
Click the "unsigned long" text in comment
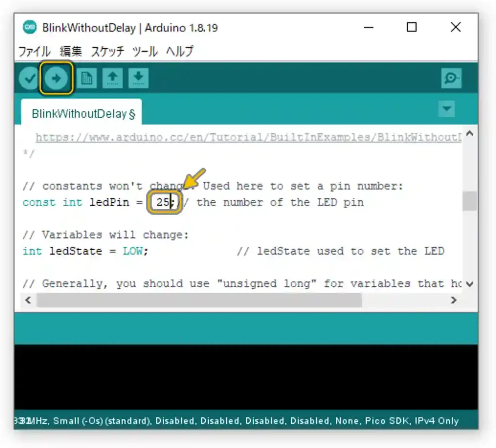point(266,283)
